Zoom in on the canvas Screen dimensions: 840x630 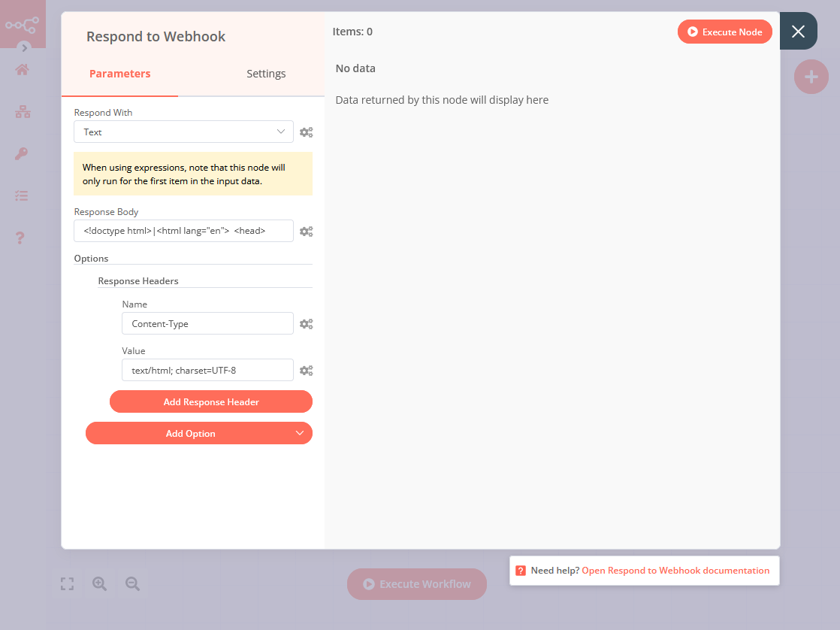pos(99,583)
